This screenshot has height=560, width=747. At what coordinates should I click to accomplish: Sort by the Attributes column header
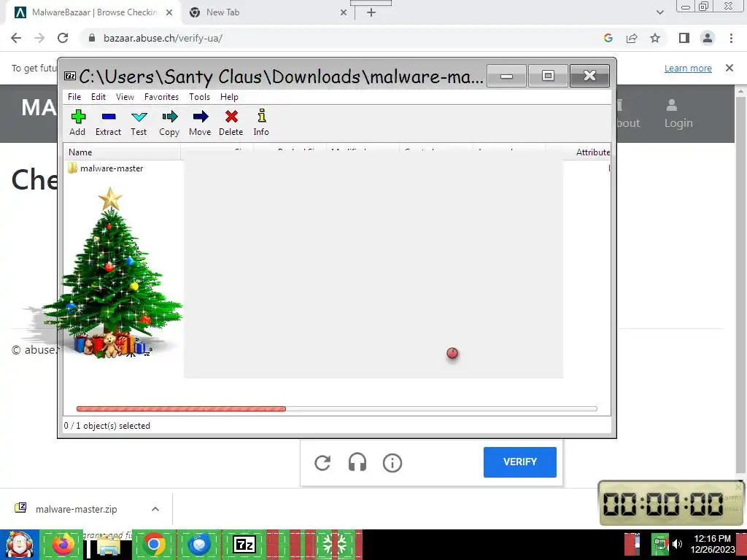click(x=592, y=152)
